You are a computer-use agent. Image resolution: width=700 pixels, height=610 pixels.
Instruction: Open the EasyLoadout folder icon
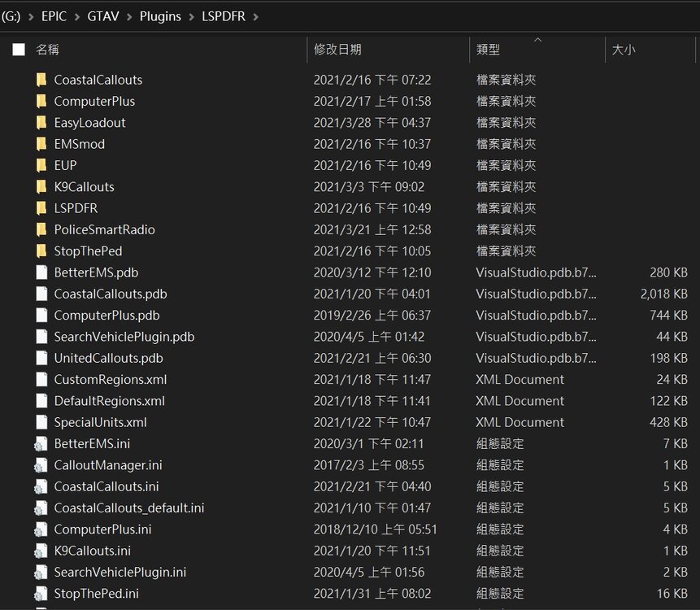click(x=41, y=122)
